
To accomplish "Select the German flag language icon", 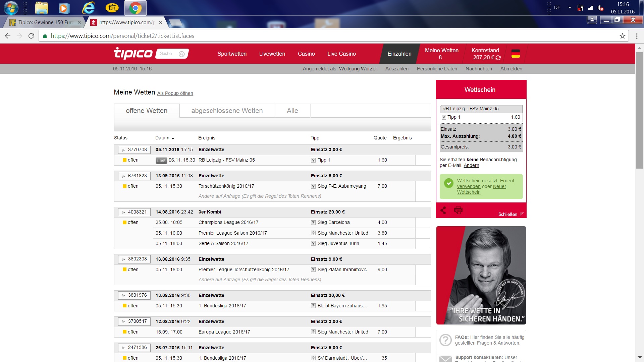I will click(x=516, y=54).
